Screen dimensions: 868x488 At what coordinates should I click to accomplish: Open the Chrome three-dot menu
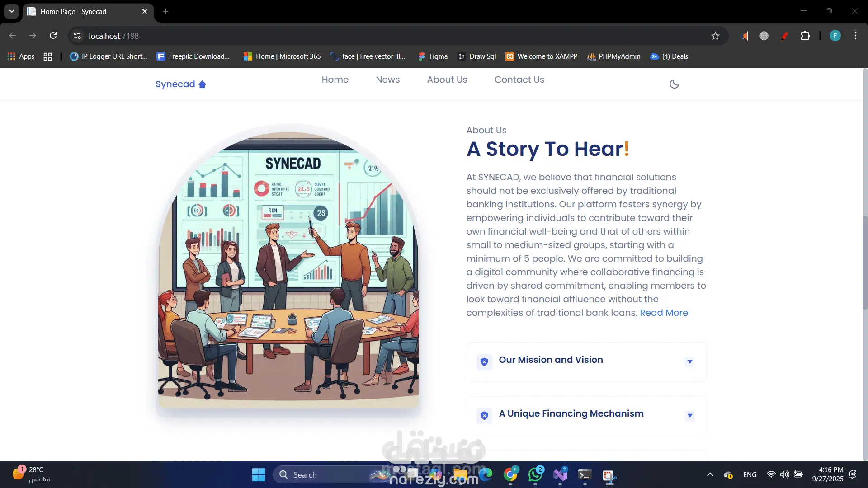point(855,36)
